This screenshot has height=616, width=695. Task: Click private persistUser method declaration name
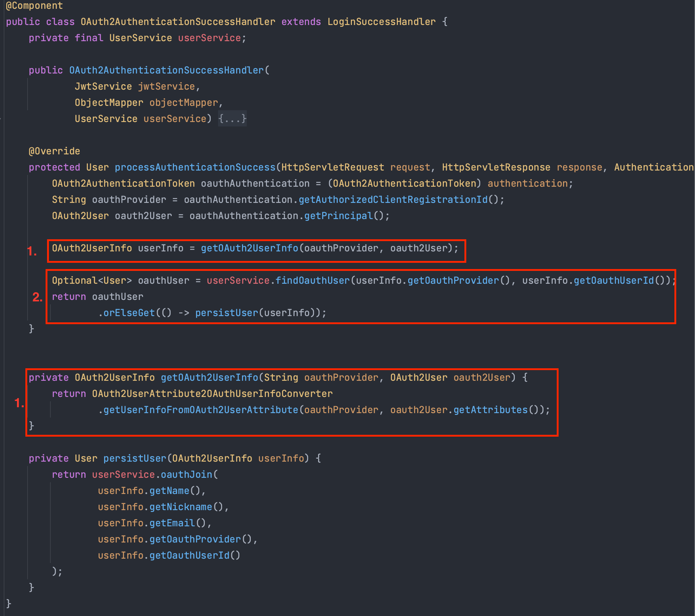tap(135, 458)
